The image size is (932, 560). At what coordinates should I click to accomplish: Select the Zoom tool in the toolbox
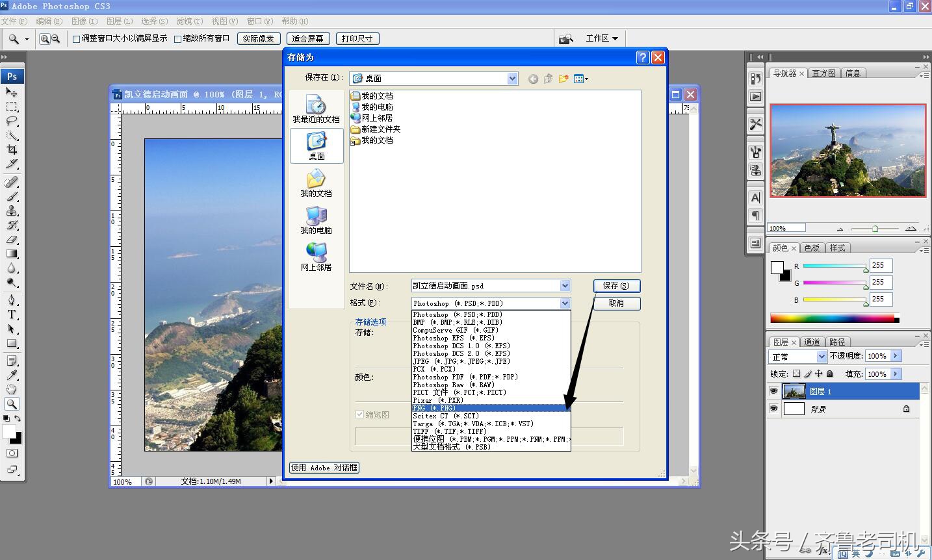tap(12, 403)
